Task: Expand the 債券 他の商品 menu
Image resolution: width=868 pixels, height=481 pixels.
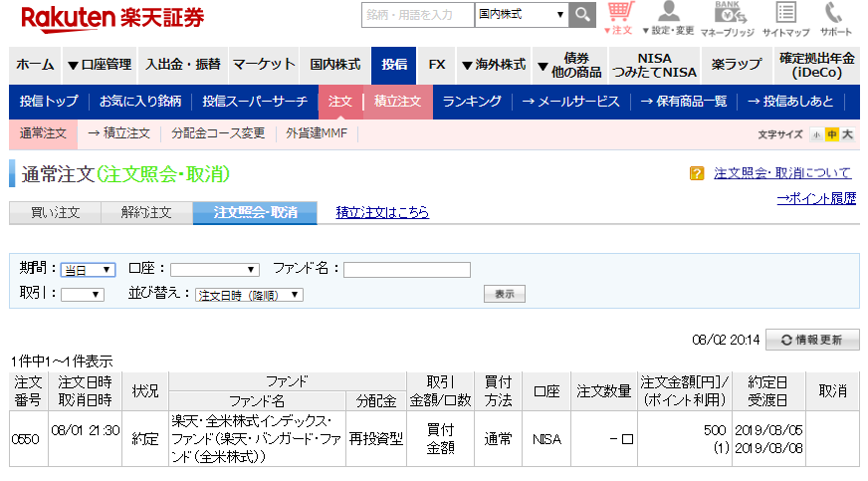Action: [569, 65]
